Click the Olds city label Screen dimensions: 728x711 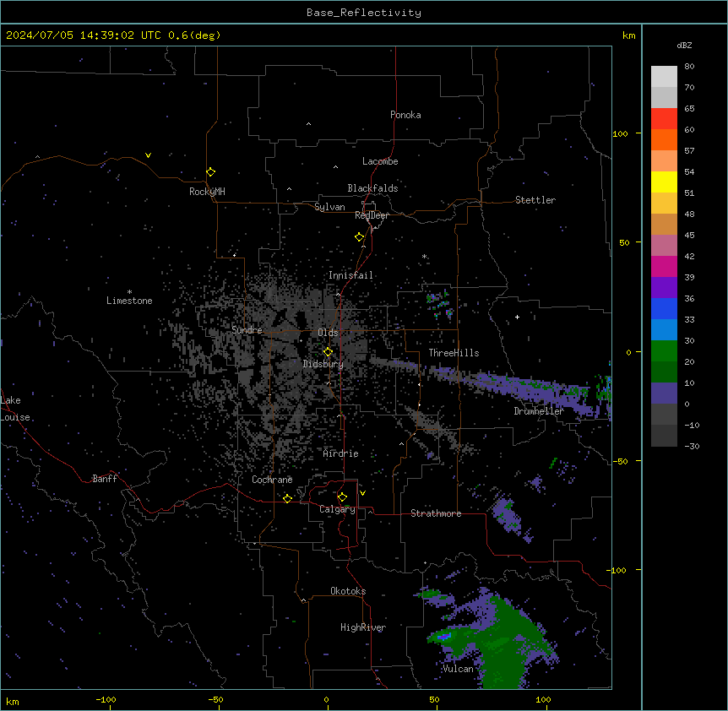click(328, 333)
